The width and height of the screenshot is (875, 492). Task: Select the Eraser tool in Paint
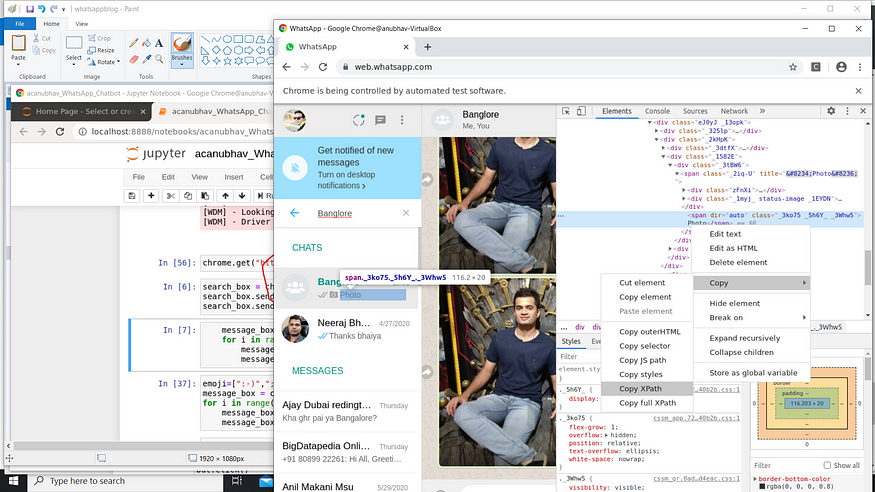(x=133, y=59)
